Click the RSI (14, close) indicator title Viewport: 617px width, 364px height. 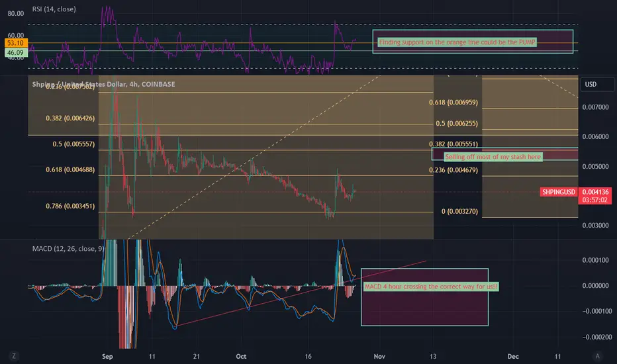click(54, 9)
